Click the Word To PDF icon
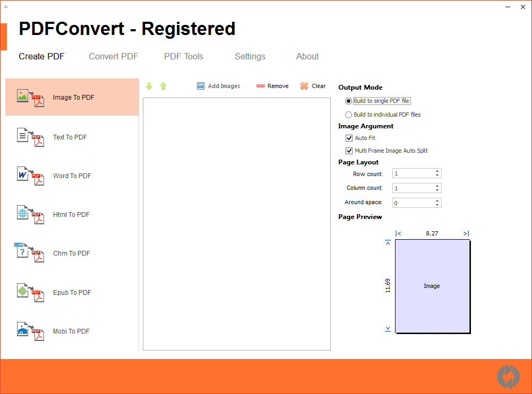Viewport: 532px width, 394px height. click(31, 176)
